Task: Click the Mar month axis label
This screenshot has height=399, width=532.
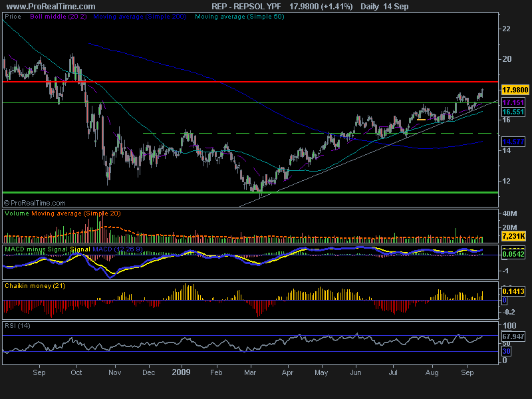Action: 250,372
